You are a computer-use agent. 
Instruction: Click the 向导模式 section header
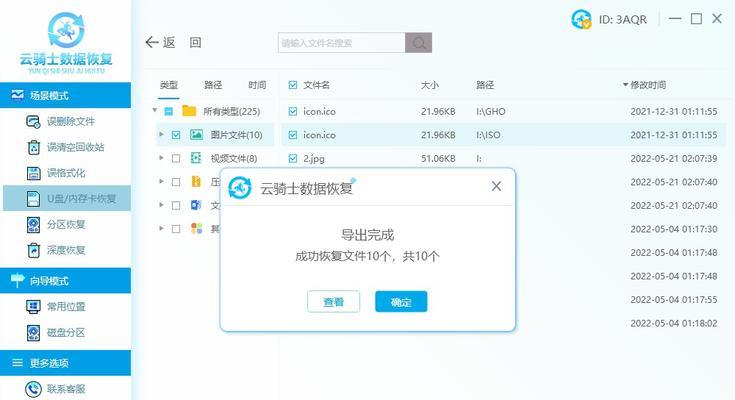(x=66, y=280)
